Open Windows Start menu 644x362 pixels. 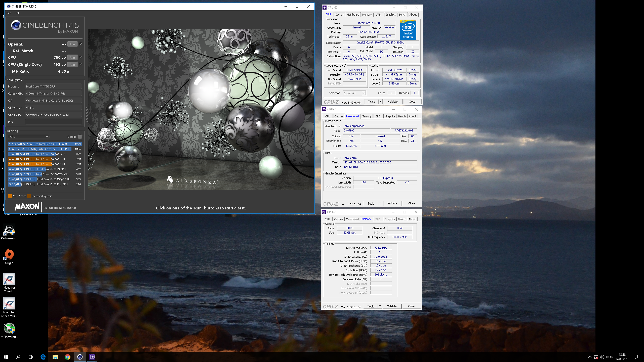pos(6,357)
